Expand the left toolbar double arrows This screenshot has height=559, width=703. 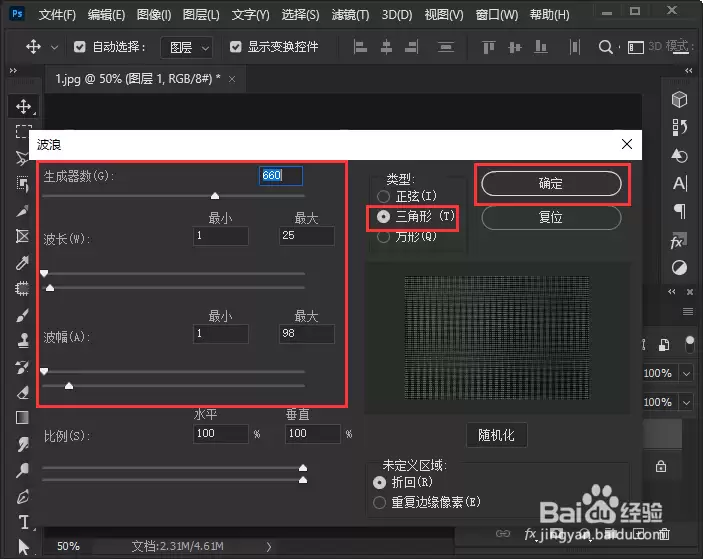coord(13,70)
